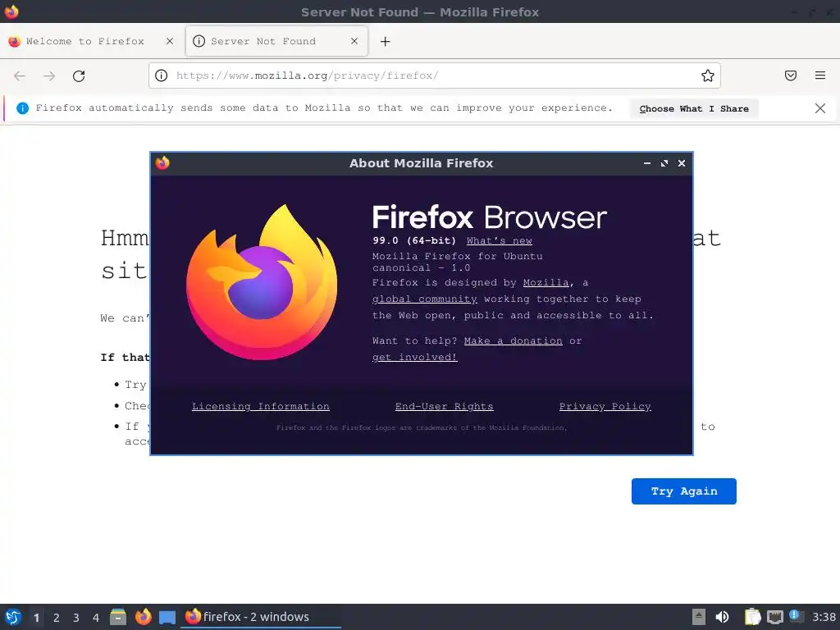Click the taskbar clock

(x=824, y=617)
